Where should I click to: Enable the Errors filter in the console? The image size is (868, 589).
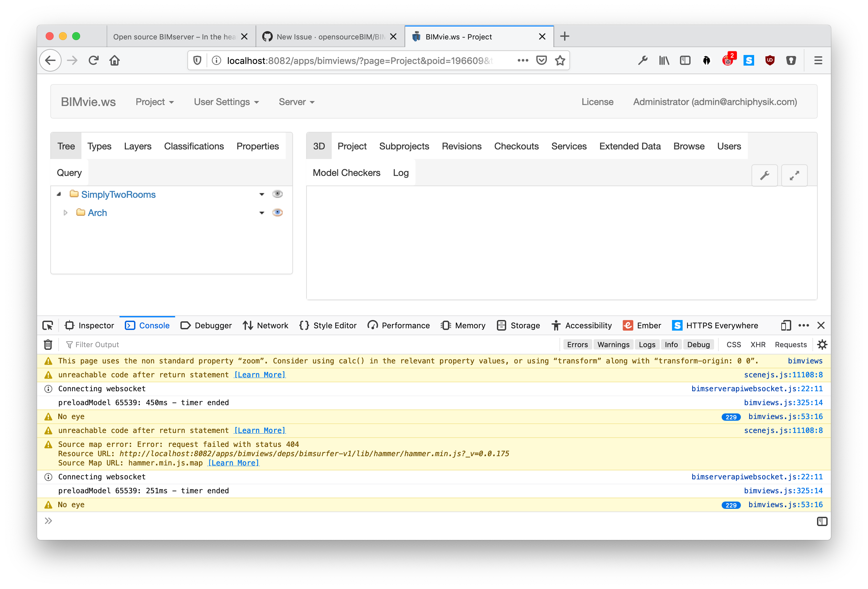pyautogui.click(x=577, y=344)
